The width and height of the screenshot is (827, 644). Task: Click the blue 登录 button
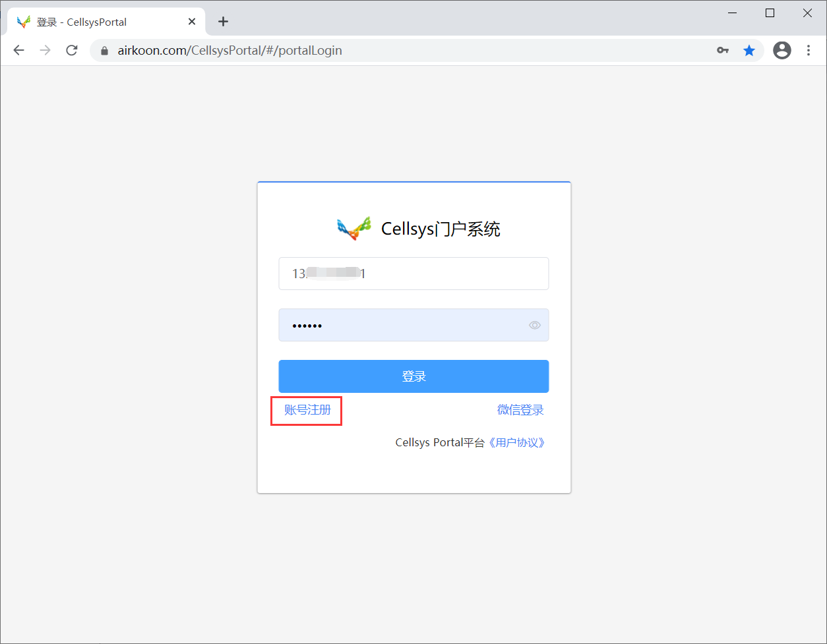(x=413, y=376)
